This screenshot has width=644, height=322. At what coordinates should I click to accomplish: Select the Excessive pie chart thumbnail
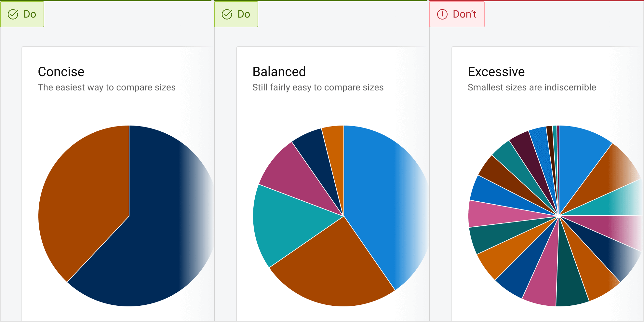[558, 215]
